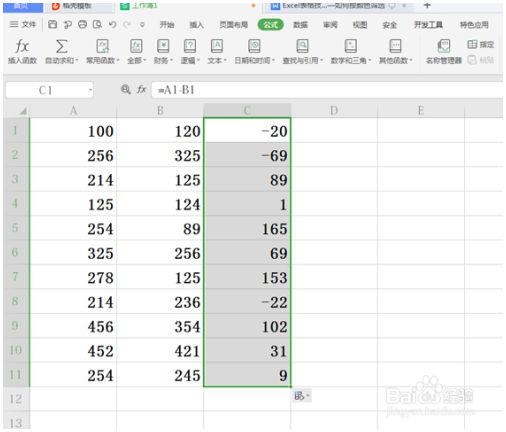Select column D header

pos(334,111)
